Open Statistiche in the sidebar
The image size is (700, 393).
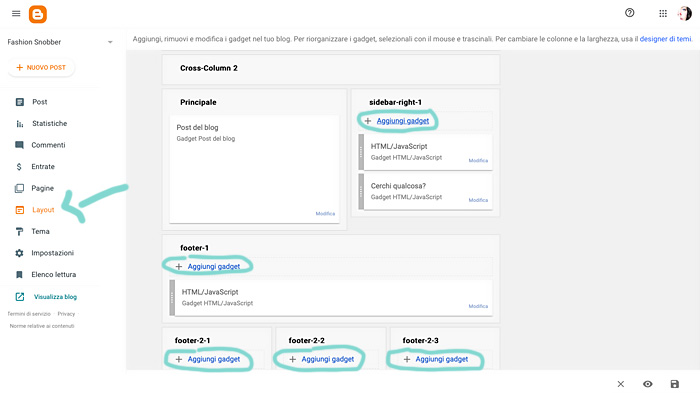50,123
